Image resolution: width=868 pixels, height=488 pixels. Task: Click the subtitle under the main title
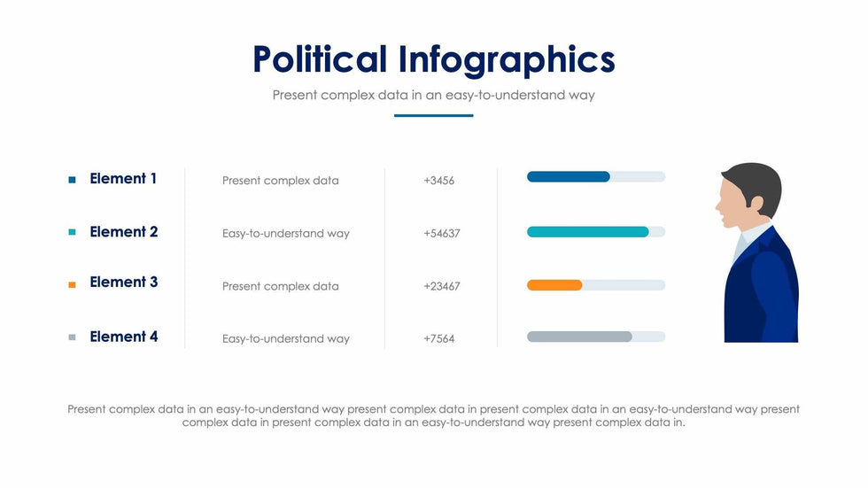pyautogui.click(x=434, y=95)
